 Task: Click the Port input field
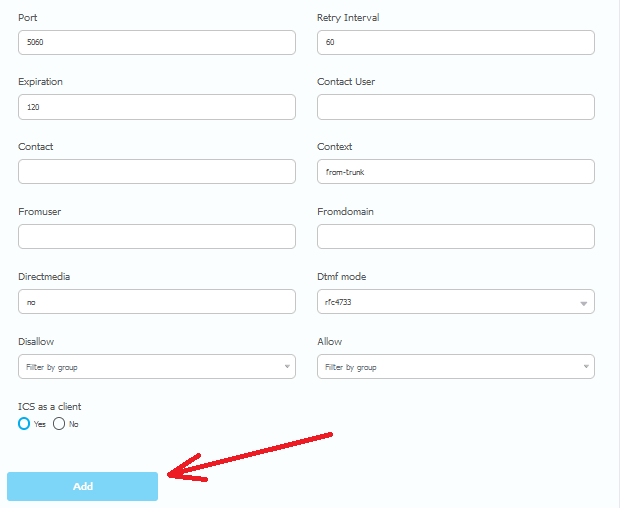[x=156, y=43]
